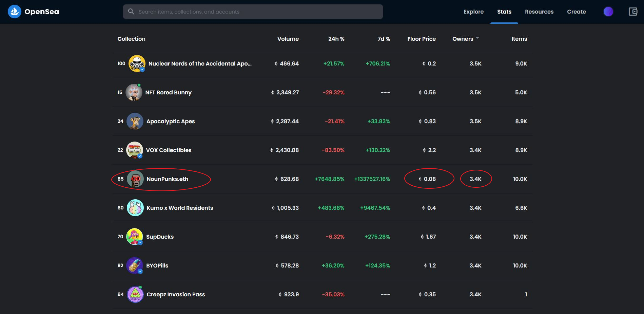Screen dimensions: 644x314
Task: Sort the table by Floor Price
Action: pos(422,39)
